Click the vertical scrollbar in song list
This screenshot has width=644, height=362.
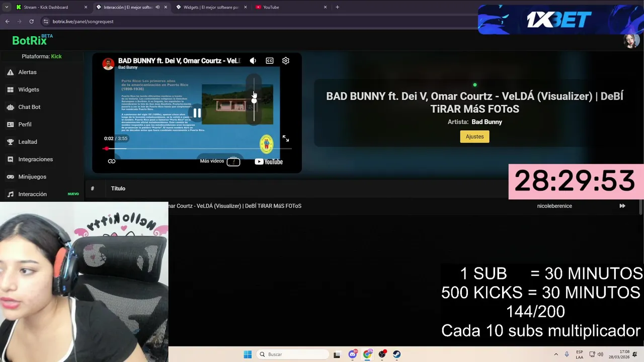[x=641, y=207]
